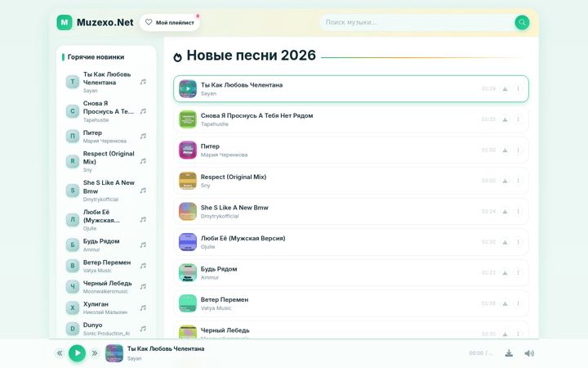Click the Горячие новинки sidebar heading

[x=96, y=57]
